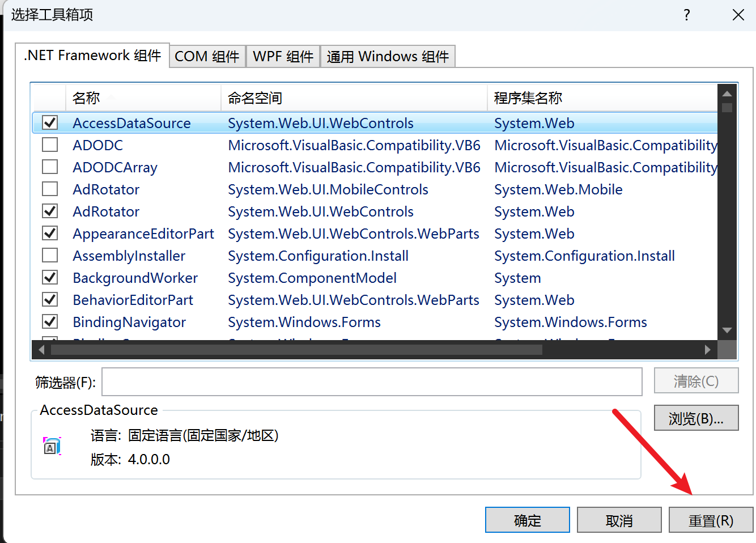Clear the filter using 清除(C)
The height and width of the screenshot is (543, 756).
pos(696,380)
